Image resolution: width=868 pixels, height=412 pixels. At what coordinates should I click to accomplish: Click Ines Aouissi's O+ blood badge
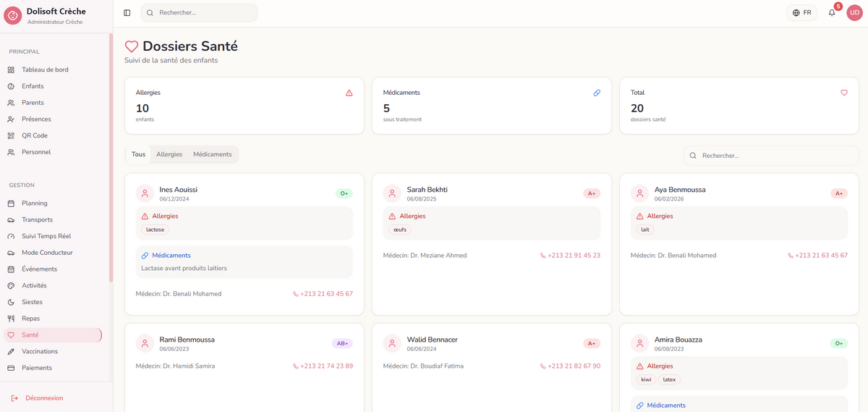point(344,193)
